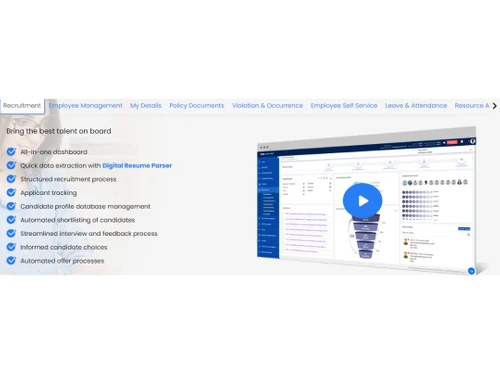This screenshot has width=500, height=375.
Task: Click the checkmark beside Streamlined interview and feedback
Action: click(x=11, y=233)
